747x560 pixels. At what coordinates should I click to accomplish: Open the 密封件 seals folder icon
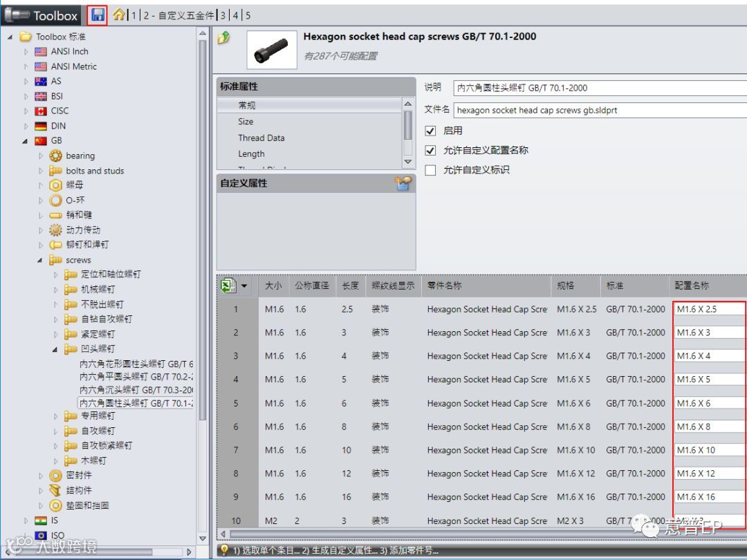(56, 475)
